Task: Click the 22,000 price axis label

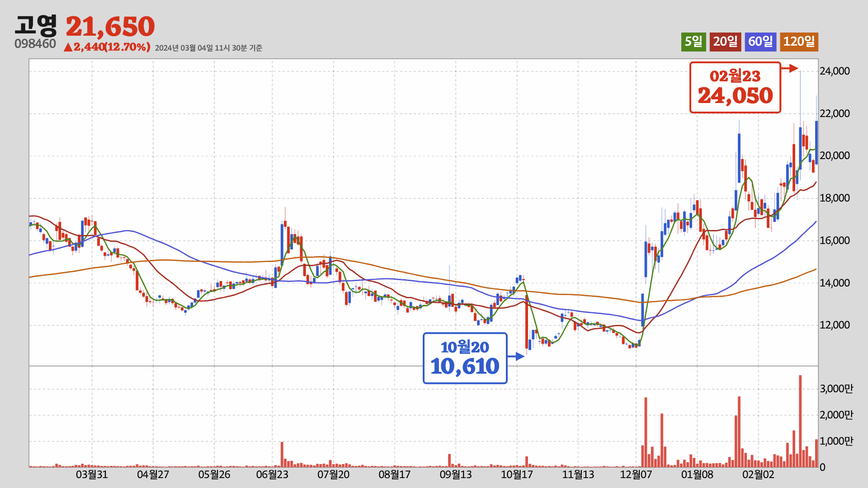Action: click(835, 113)
